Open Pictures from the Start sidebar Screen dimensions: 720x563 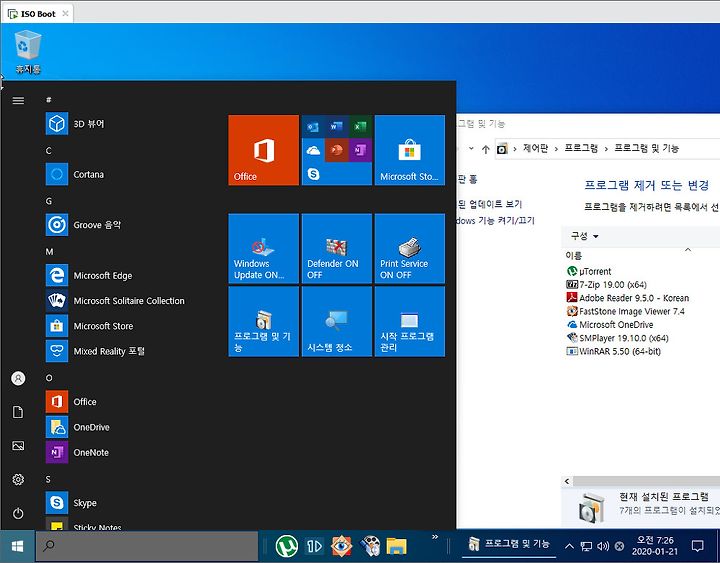coord(18,445)
